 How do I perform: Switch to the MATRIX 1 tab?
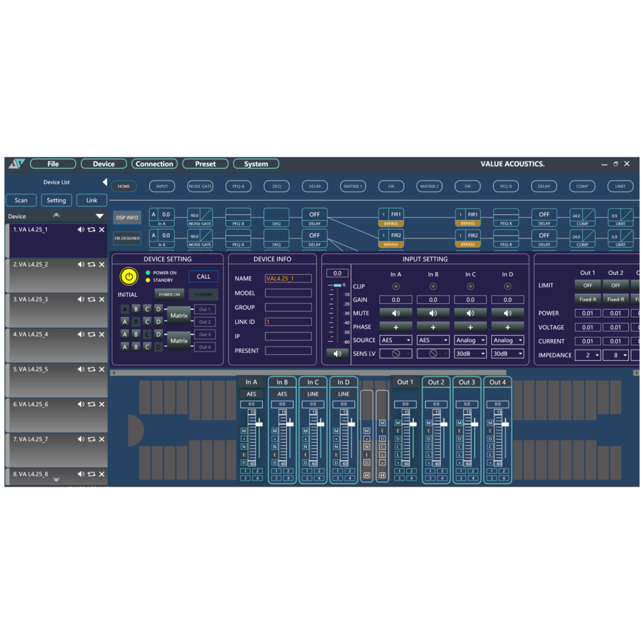tap(353, 186)
